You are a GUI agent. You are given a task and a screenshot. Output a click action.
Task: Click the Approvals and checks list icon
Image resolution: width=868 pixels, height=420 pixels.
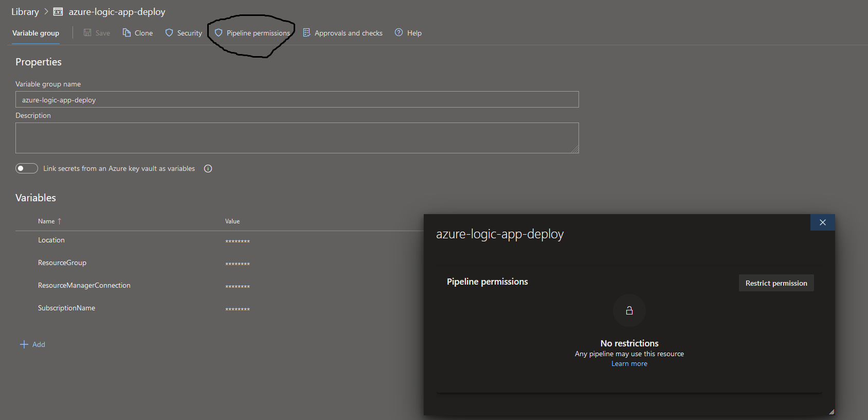(306, 33)
